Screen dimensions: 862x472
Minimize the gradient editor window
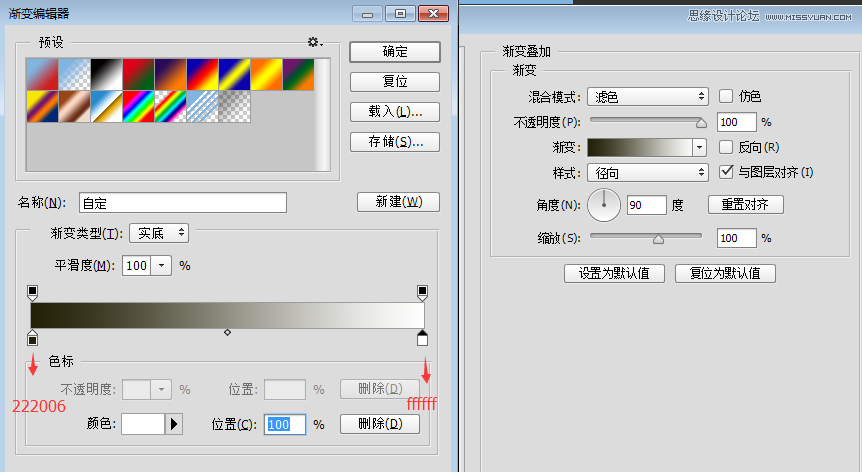367,14
